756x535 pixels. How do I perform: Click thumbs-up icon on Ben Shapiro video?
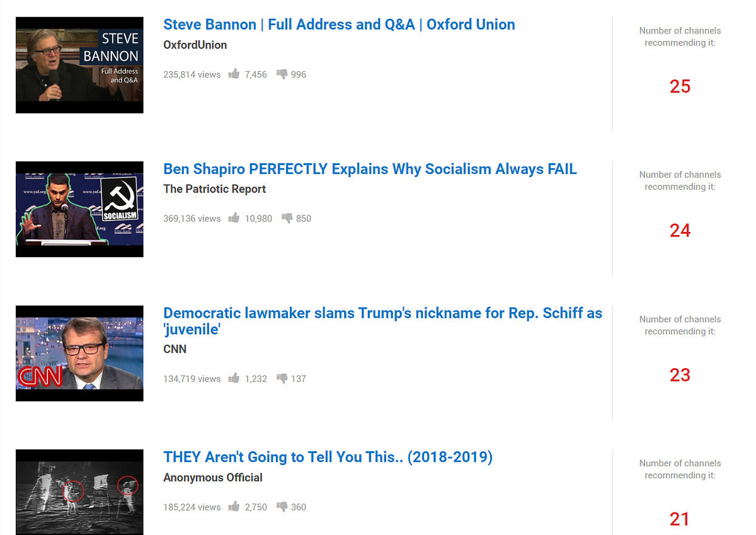click(234, 218)
